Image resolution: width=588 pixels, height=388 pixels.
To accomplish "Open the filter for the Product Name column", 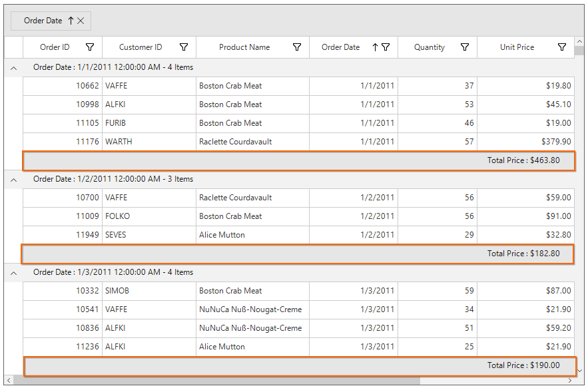I will click(x=297, y=47).
